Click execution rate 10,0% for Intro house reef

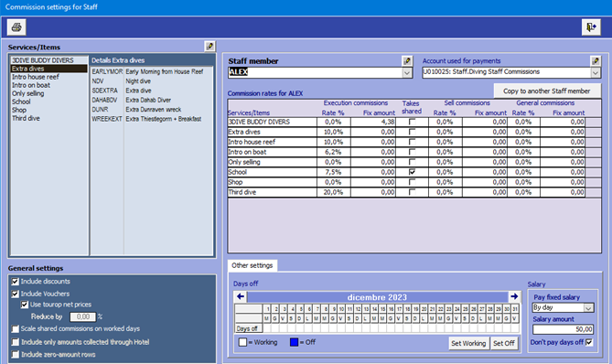coord(333,142)
